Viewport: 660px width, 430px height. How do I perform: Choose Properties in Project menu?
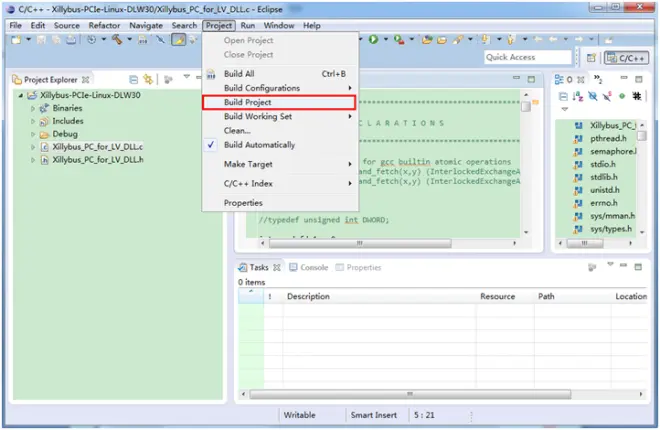pyautogui.click(x=279, y=203)
